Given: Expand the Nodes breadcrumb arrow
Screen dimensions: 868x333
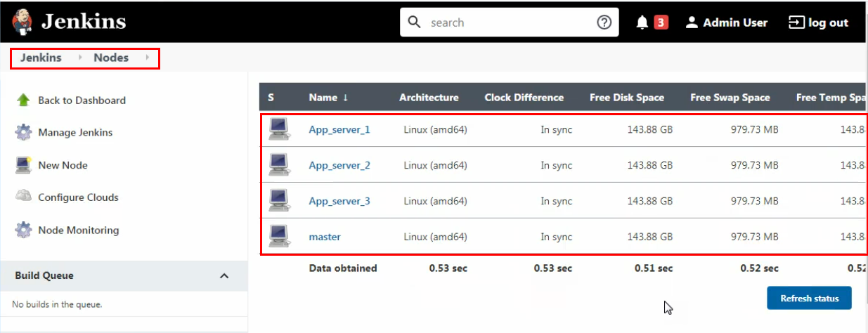Looking at the screenshot, I should point(148,58).
